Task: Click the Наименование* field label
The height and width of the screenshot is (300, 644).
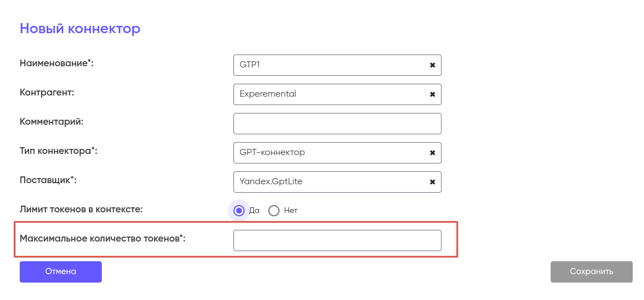Action: pos(56,63)
